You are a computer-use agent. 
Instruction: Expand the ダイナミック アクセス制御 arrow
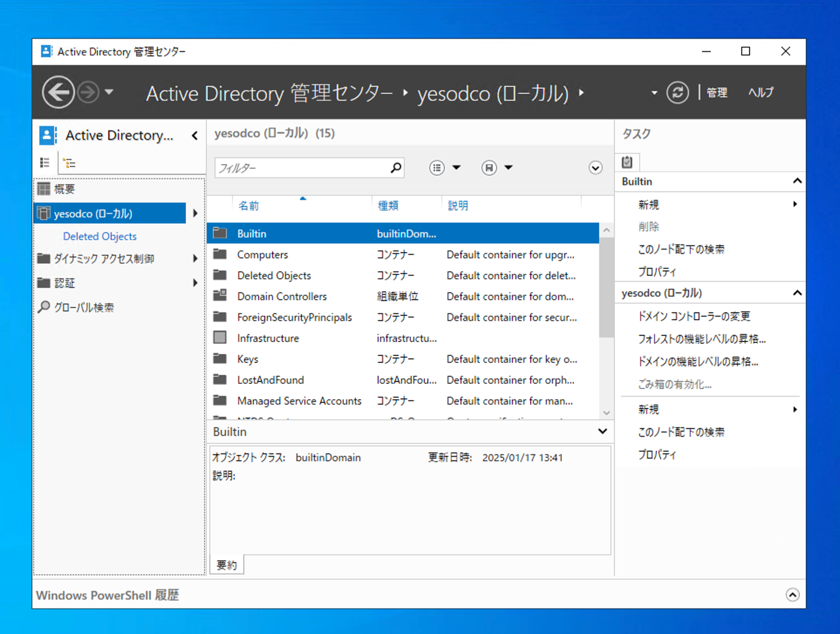195,259
